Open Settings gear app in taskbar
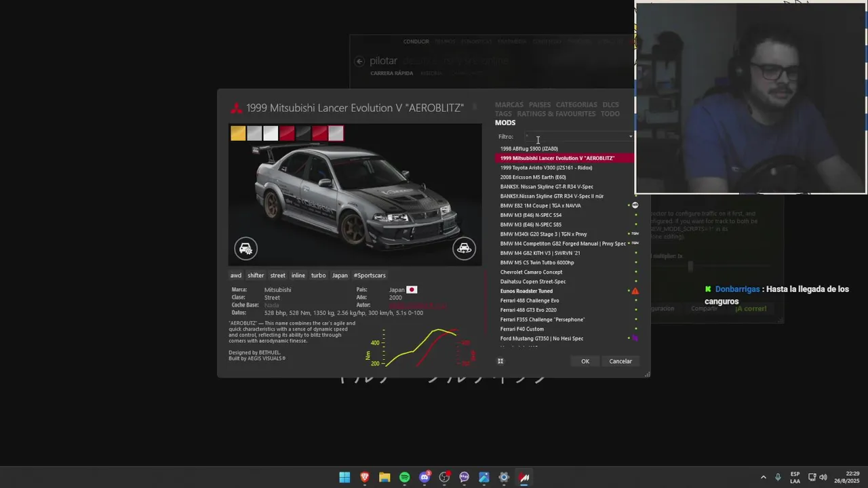The height and width of the screenshot is (488, 868). (x=504, y=477)
